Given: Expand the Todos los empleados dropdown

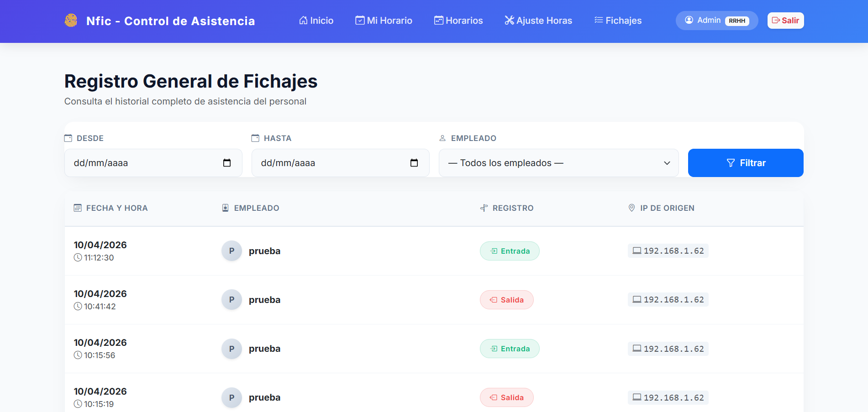Looking at the screenshot, I should point(559,163).
